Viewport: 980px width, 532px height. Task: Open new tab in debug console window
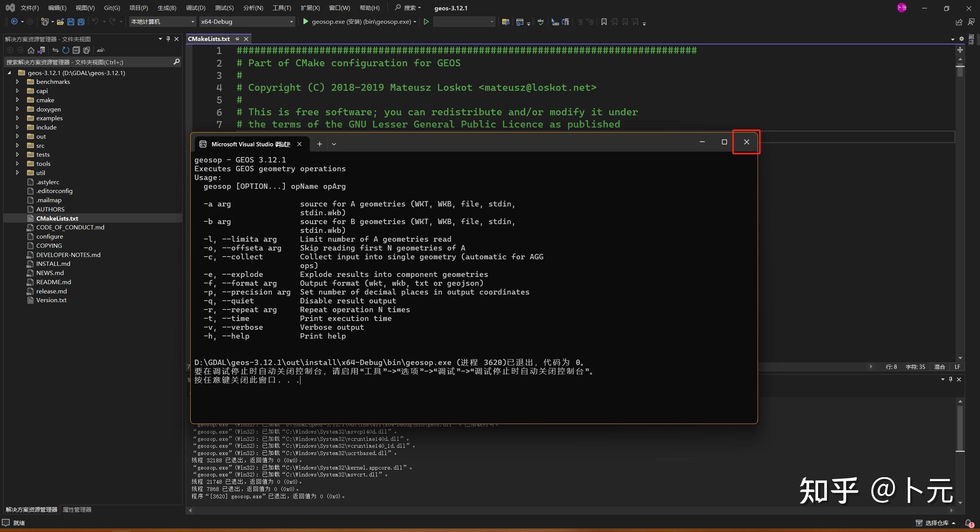point(319,144)
